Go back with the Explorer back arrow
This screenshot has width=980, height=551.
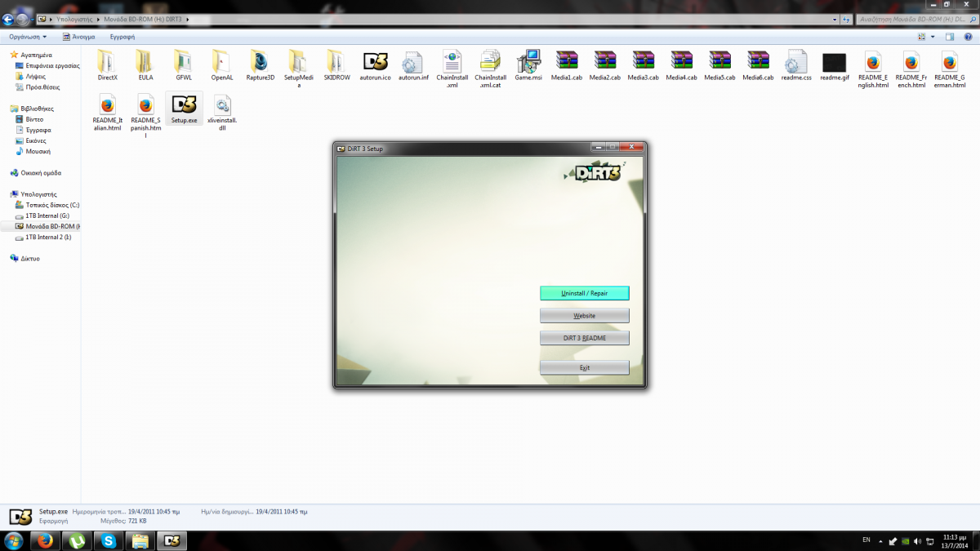(x=9, y=18)
